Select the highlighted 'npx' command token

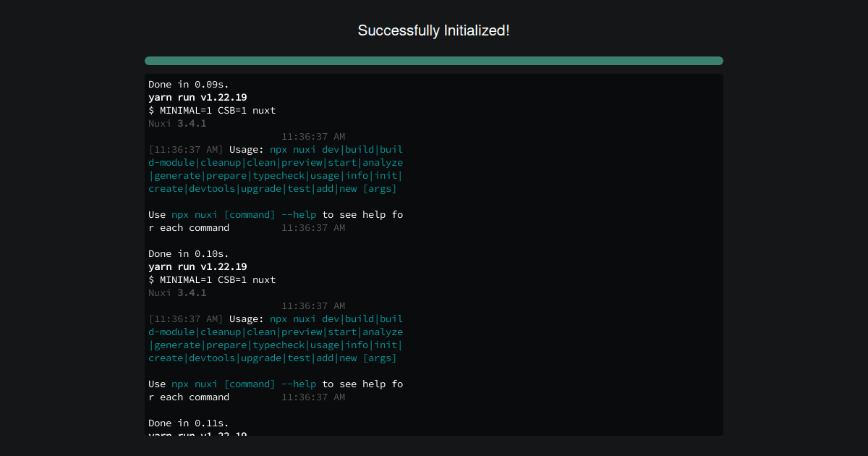pos(278,149)
